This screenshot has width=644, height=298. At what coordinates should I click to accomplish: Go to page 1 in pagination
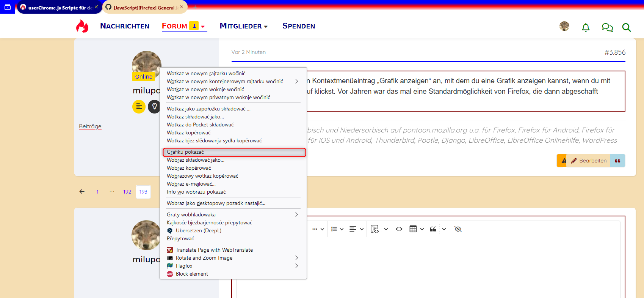[x=97, y=192]
